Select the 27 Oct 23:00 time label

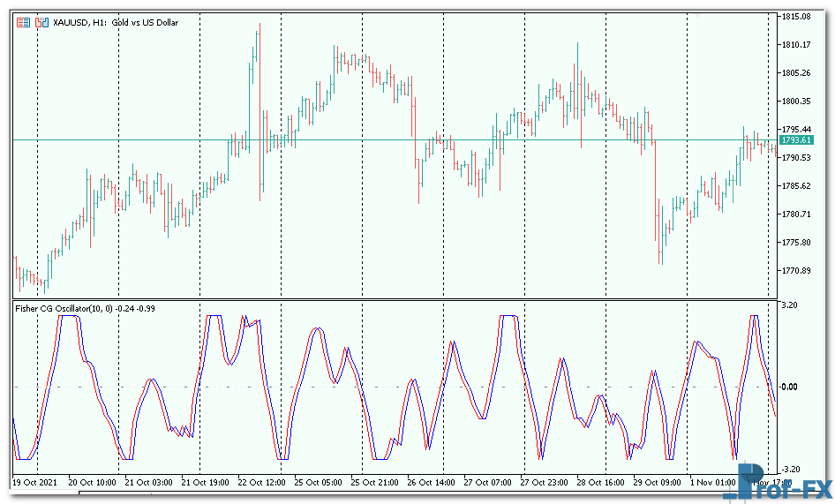(x=544, y=483)
